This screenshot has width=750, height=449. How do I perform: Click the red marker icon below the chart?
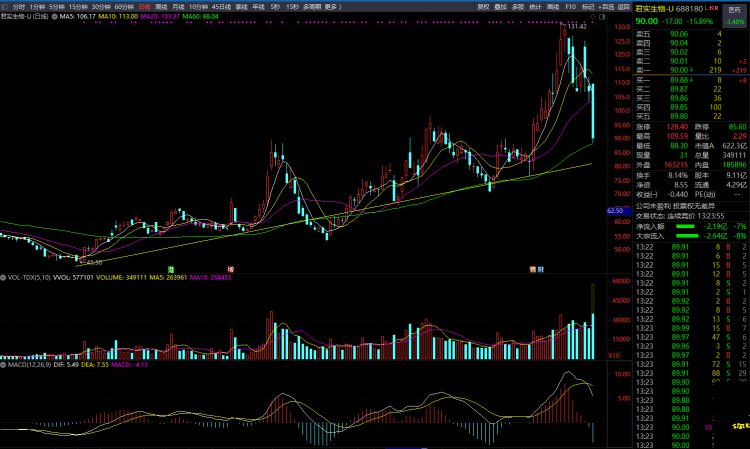click(230, 269)
